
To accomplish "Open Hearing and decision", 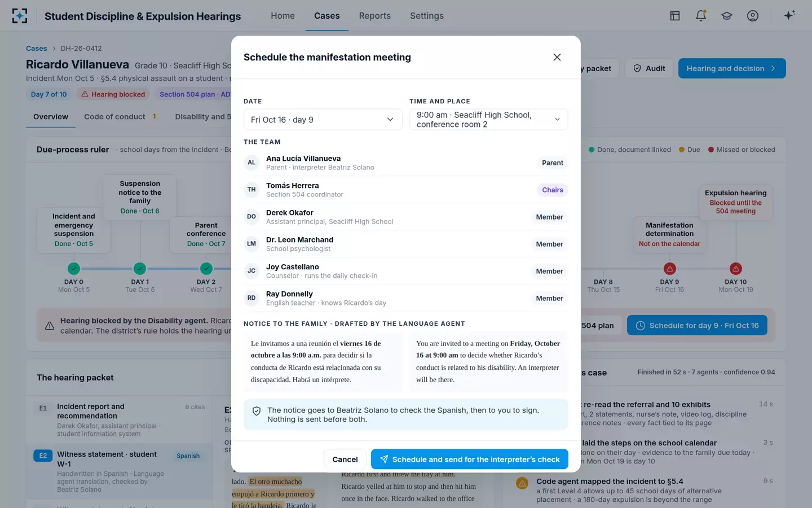I will click(x=732, y=68).
